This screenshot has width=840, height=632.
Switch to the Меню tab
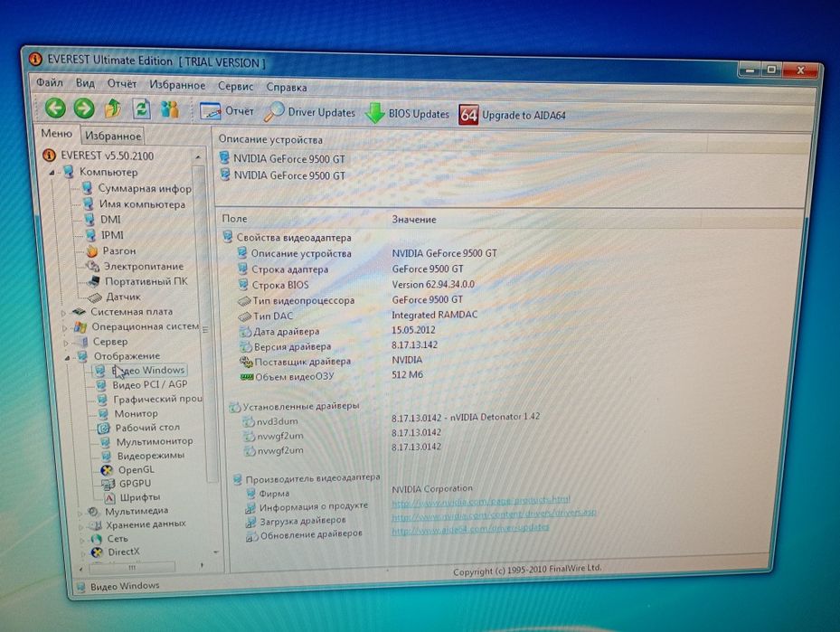click(57, 134)
